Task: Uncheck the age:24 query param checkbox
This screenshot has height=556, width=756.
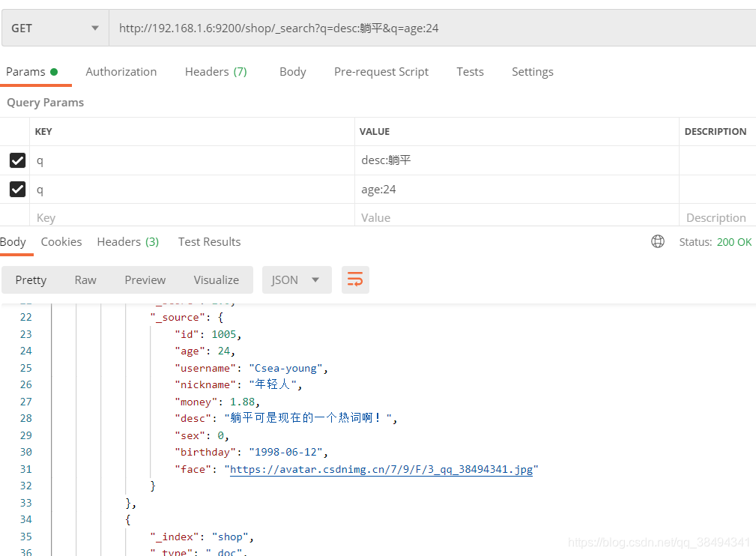Action: [x=17, y=190]
